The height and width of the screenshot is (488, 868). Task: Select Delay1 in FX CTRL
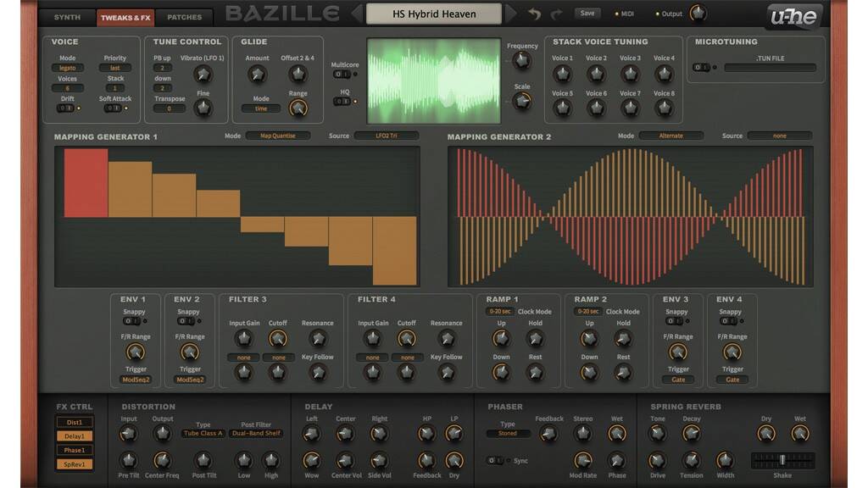75,436
